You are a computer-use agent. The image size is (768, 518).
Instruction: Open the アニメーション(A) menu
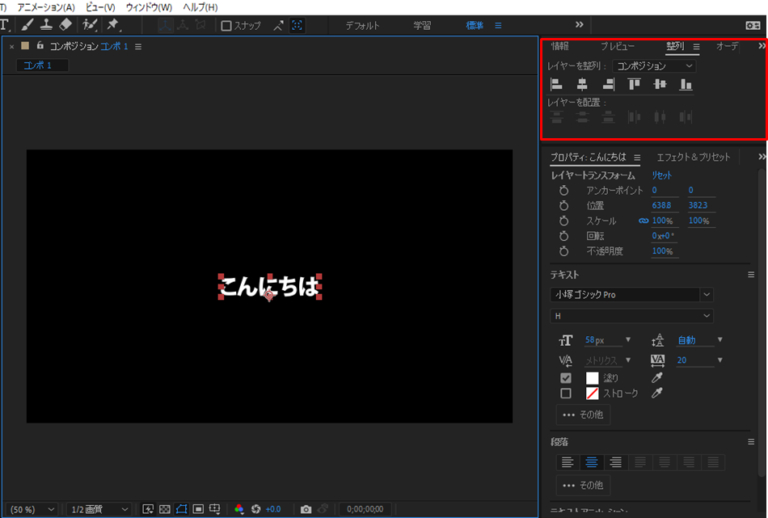pos(46,7)
